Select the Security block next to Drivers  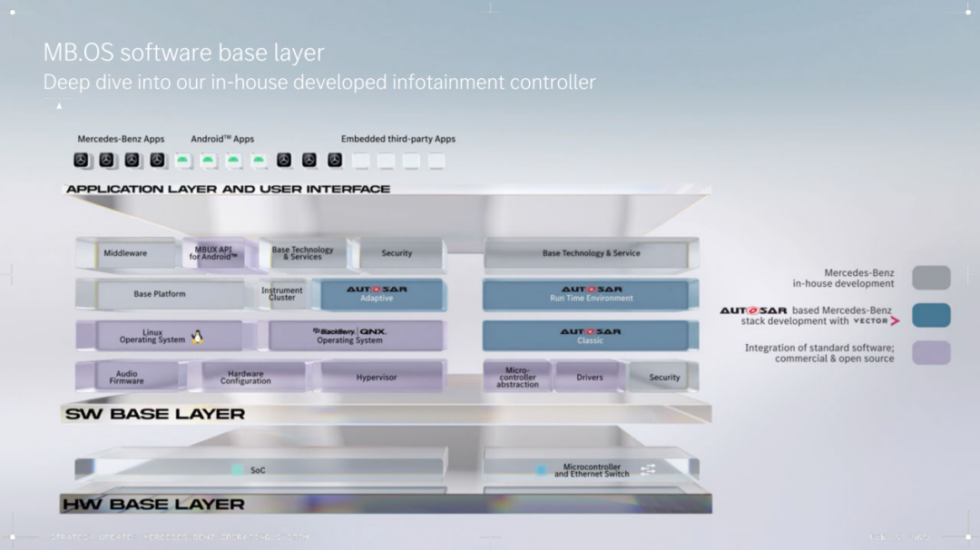663,377
